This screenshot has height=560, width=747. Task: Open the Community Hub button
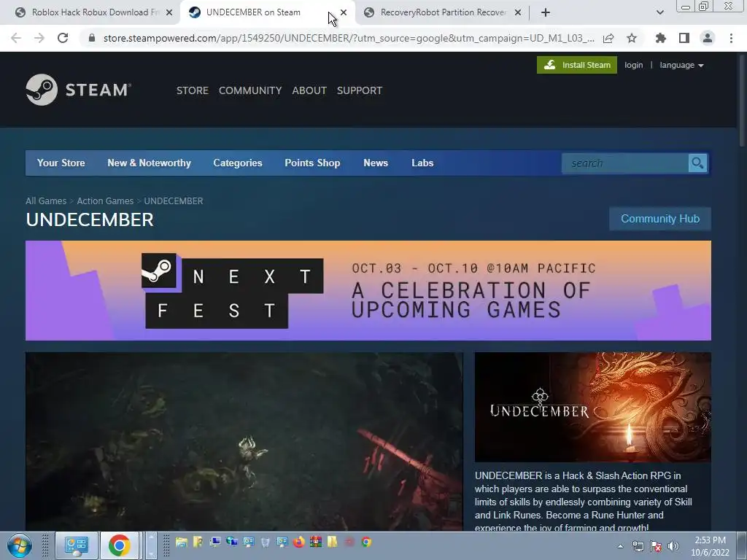coord(660,219)
